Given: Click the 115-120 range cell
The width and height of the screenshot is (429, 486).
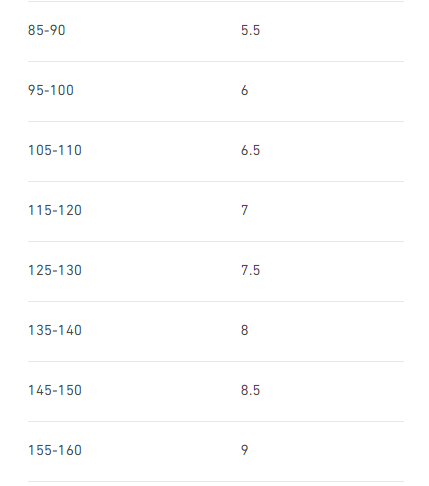Looking at the screenshot, I should (x=55, y=210).
